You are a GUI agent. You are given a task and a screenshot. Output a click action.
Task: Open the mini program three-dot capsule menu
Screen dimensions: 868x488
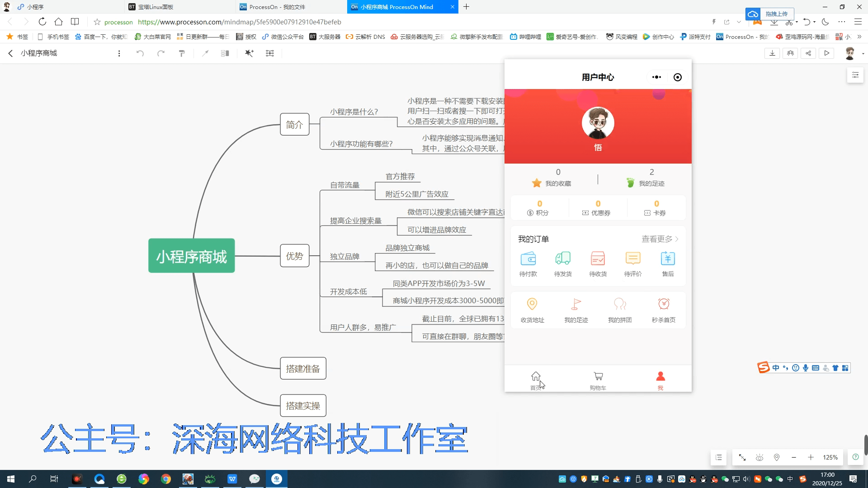pyautogui.click(x=656, y=77)
